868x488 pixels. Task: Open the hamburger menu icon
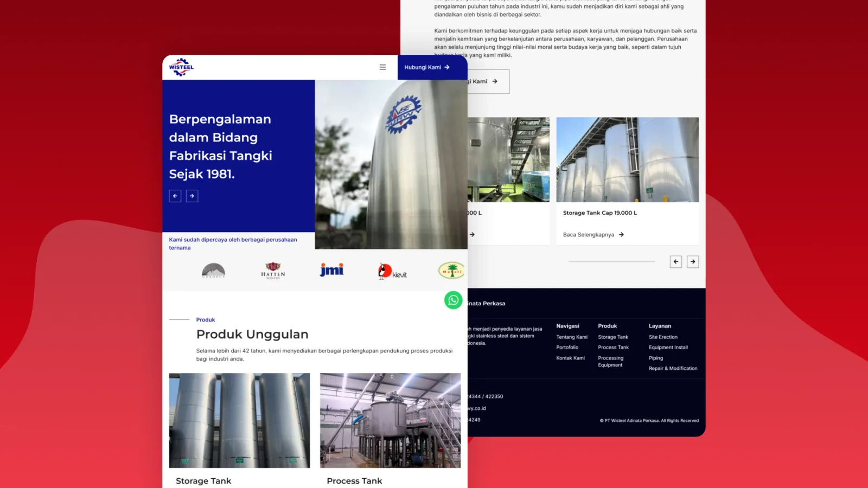(382, 67)
